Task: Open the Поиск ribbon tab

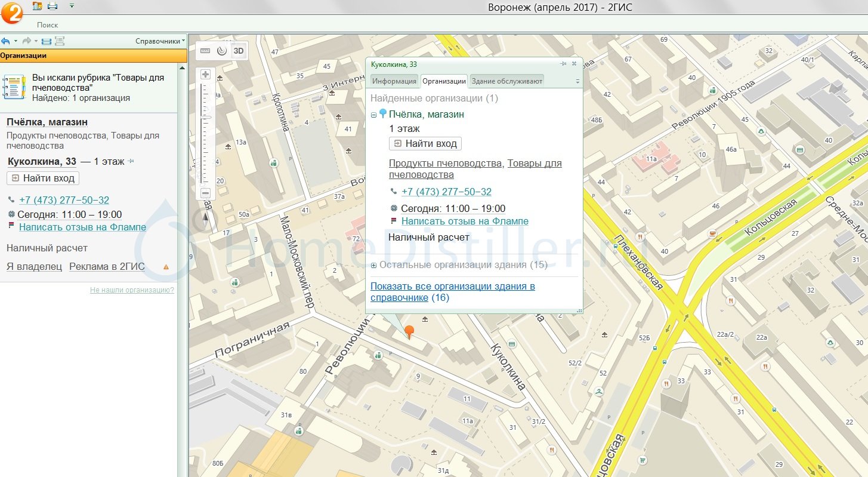Action: (x=48, y=25)
